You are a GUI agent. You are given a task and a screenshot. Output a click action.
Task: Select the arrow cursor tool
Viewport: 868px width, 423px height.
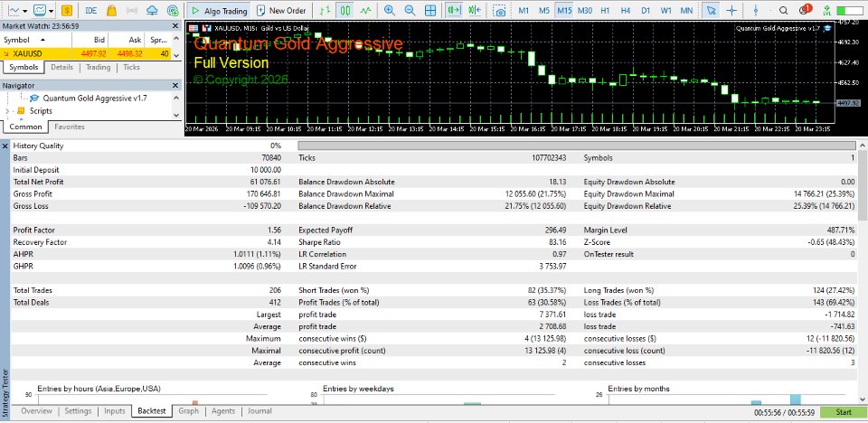(x=712, y=10)
